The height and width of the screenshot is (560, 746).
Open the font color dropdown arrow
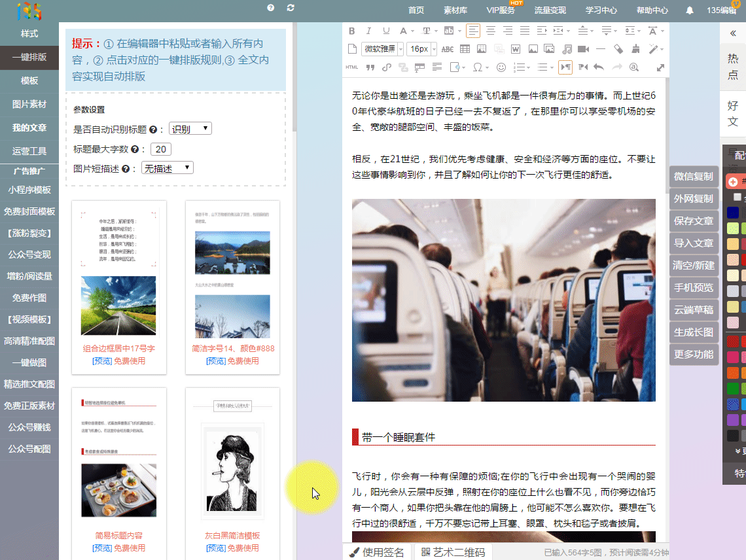tap(412, 31)
